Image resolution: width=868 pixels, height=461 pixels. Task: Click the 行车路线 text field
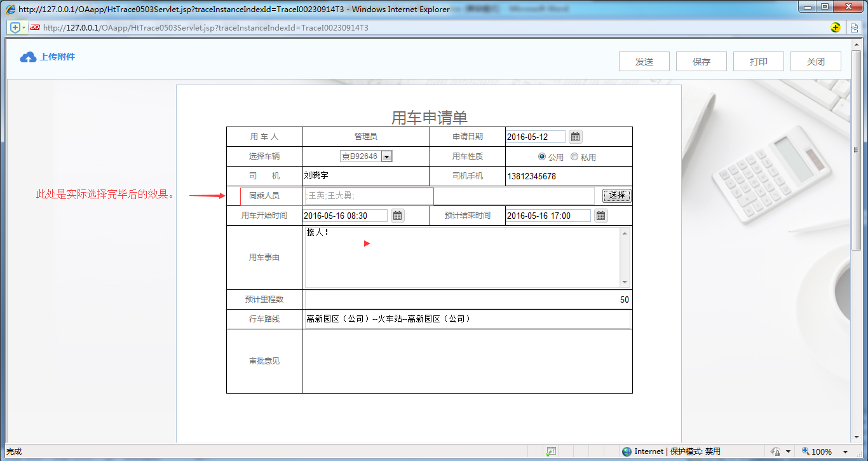tap(466, 319)
